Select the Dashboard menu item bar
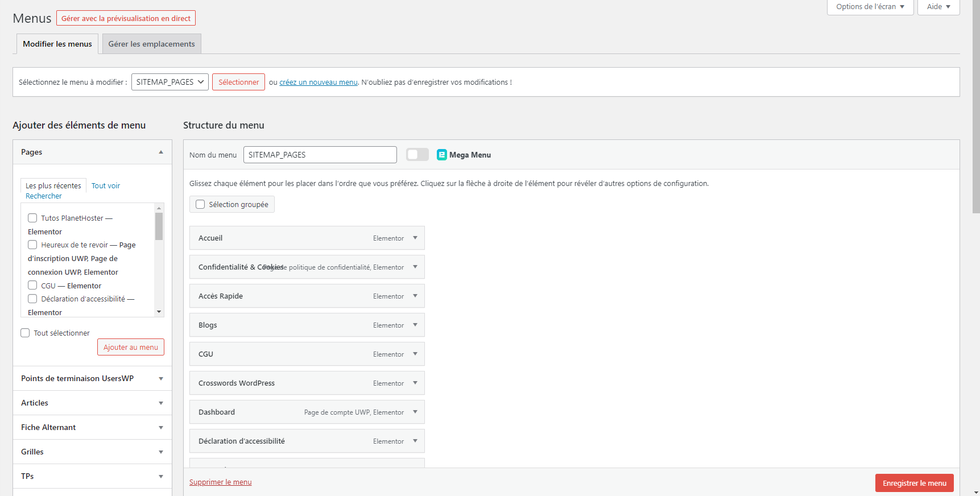Screen dimensions: 980x496 coord(307,412)
